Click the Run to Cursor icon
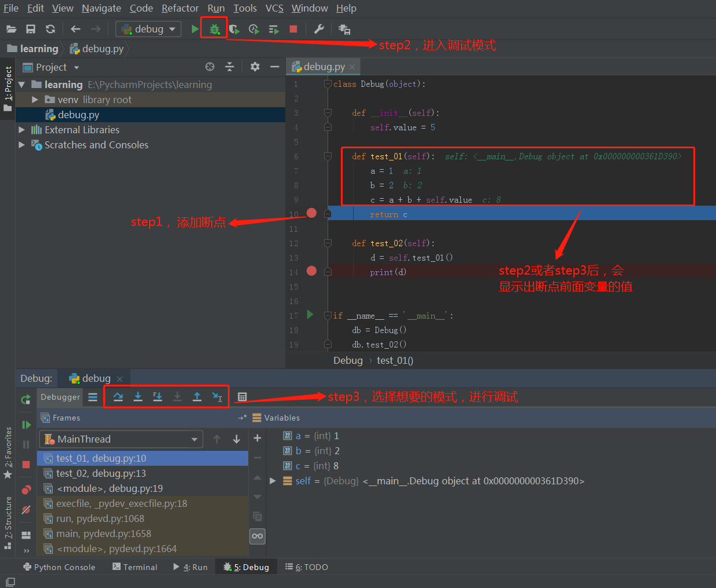This screenshot has height=588, width=716. tap(217, 397)
